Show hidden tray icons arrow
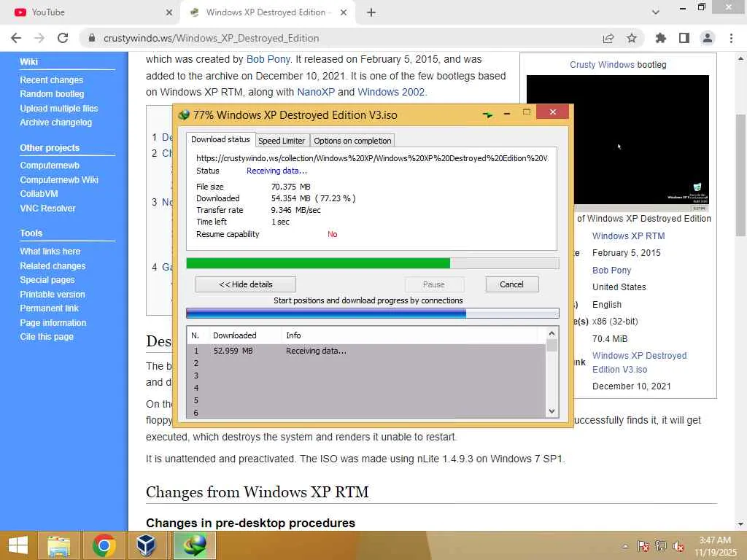Screen dimensions: 747x560 point(625,546)
